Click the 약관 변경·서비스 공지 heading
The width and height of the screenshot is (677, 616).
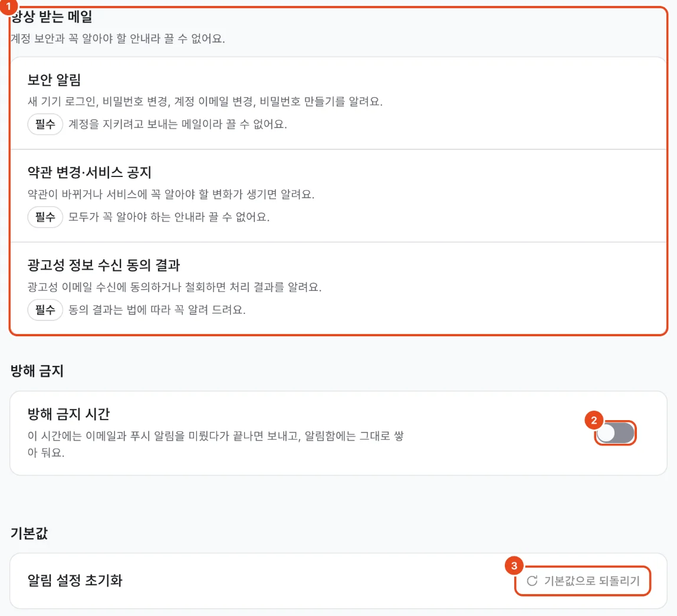tap(90, 172)
